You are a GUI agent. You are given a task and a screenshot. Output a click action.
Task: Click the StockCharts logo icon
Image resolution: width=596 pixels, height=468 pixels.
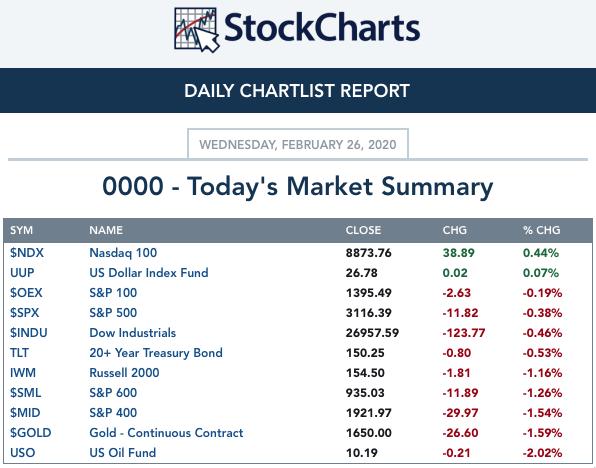point(197,30)
